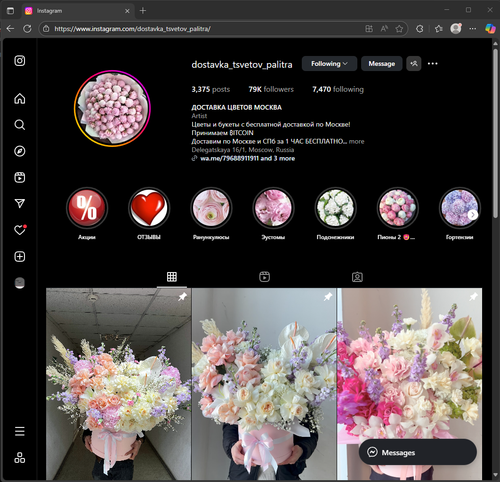Image resolution: width=500 pixels, height=482 pixels.
Task: Open browser profile avatar
Action: [x=456, y=29]
